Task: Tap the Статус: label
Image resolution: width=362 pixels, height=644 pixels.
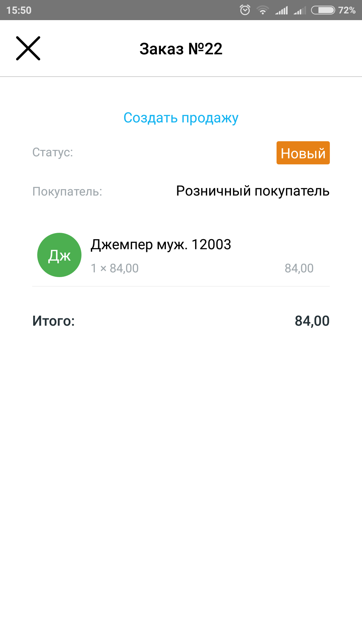Action: pos(53,152)
